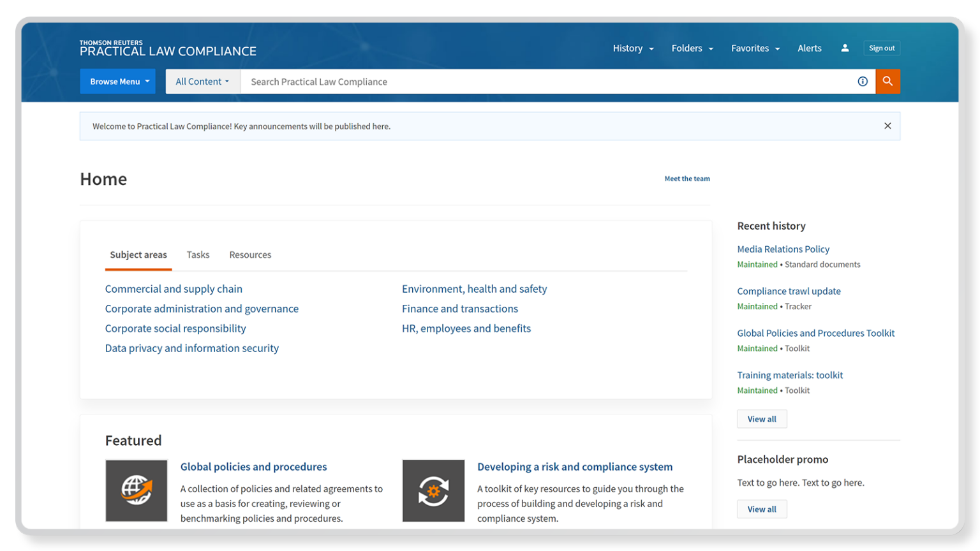980x551 pixels.
Task: Dismiss the welcome announcement banner
Action: tap(887, 126)
